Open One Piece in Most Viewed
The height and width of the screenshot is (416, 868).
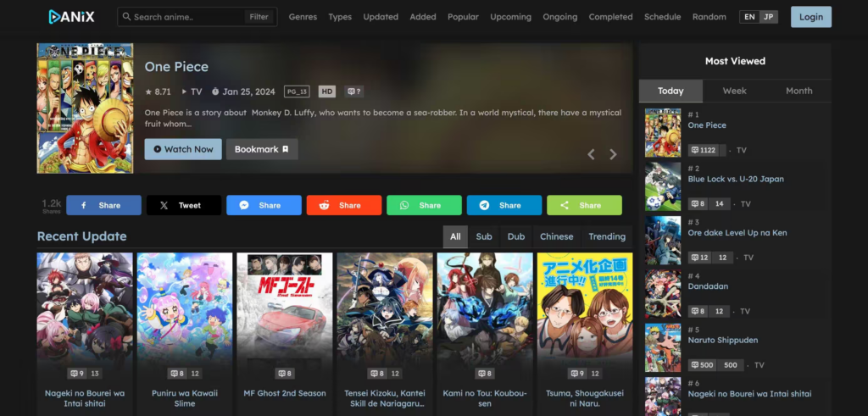(707, 125)
